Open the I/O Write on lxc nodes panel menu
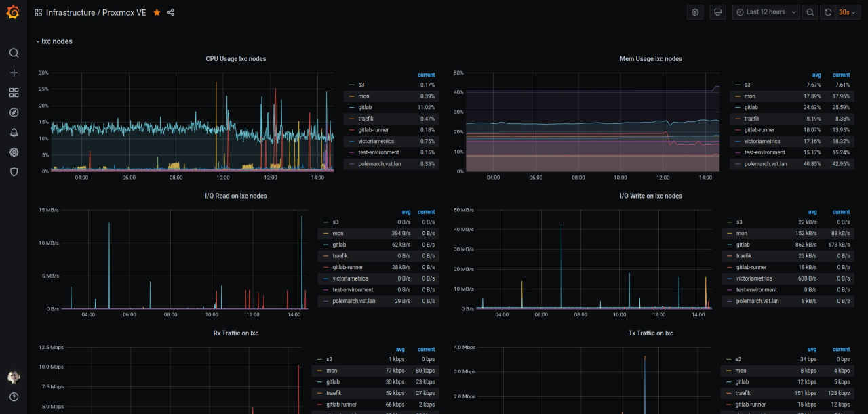Viewport: 868px width, 414px height. coord(650,196)
